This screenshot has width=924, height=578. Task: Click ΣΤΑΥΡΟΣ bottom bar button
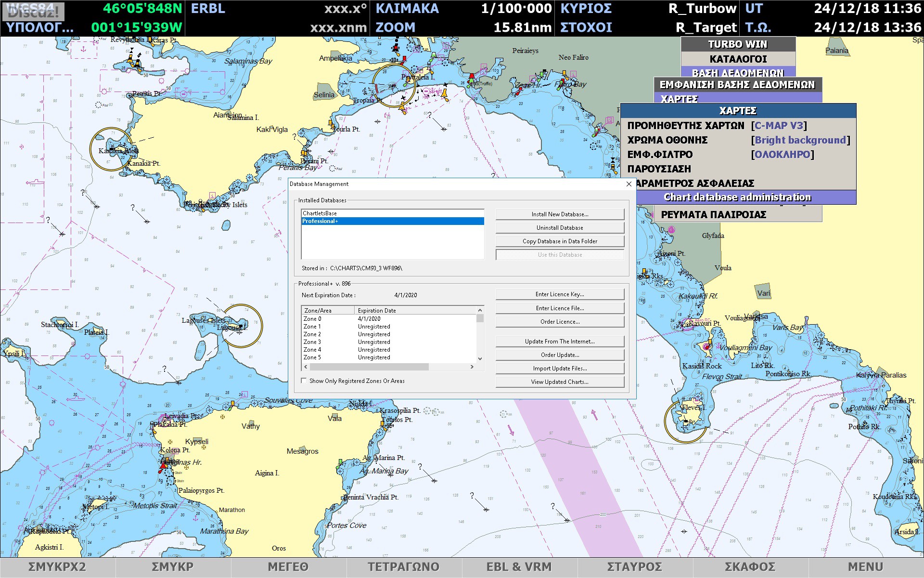pos(635,567)
